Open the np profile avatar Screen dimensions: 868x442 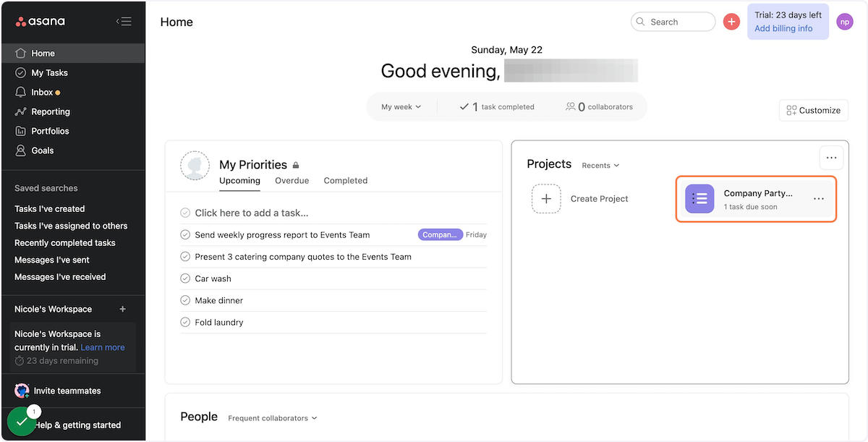845,22
